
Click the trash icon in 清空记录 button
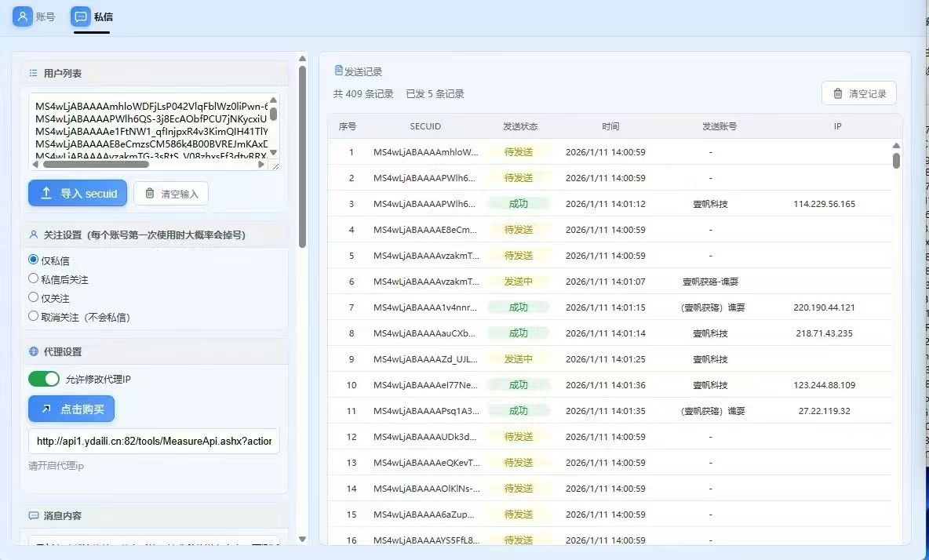click(x=837, y=93)
